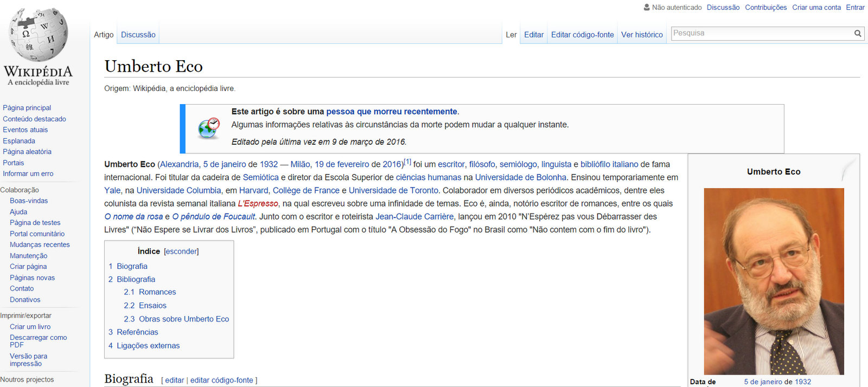Jump to Biografia in the index
The image size is (868, 387).
tap(132, 266)
